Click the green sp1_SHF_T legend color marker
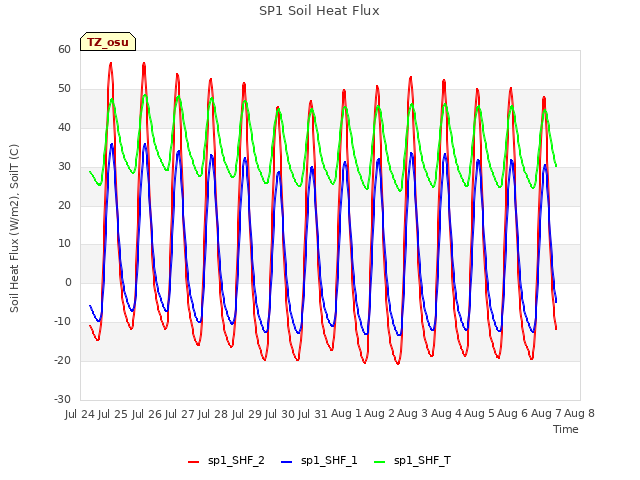640x480 pixels. pos(380,462)
